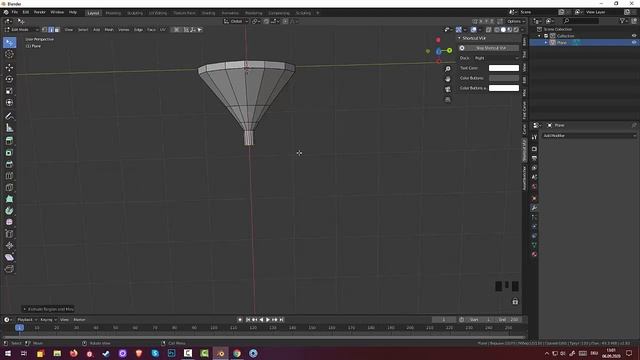Screen dimensions: 640x360
Task: Enable edge select mode
Action: tap(51, 29)
